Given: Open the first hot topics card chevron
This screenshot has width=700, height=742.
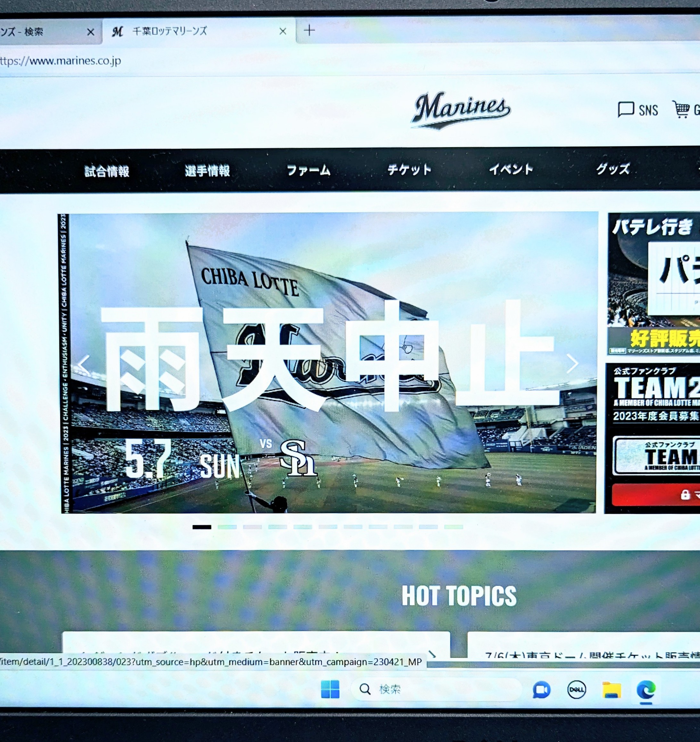Looking at the screenshot, I should (x=432, y=654).
